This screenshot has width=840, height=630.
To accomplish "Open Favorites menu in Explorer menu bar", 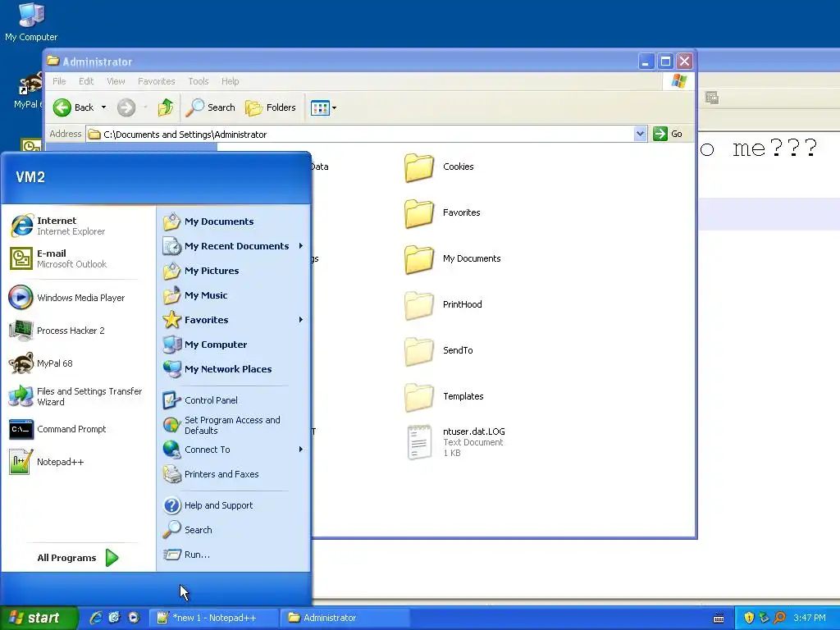I will [x=157, y=81].
